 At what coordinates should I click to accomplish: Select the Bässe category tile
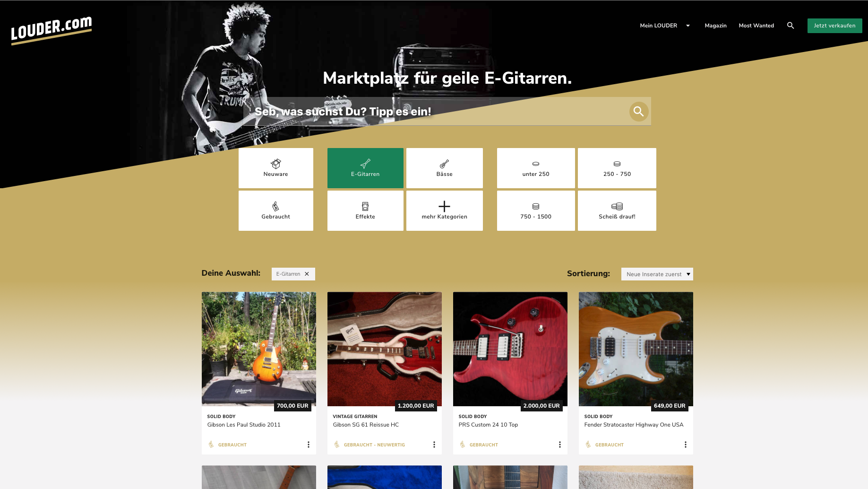(x=445, y=168)
